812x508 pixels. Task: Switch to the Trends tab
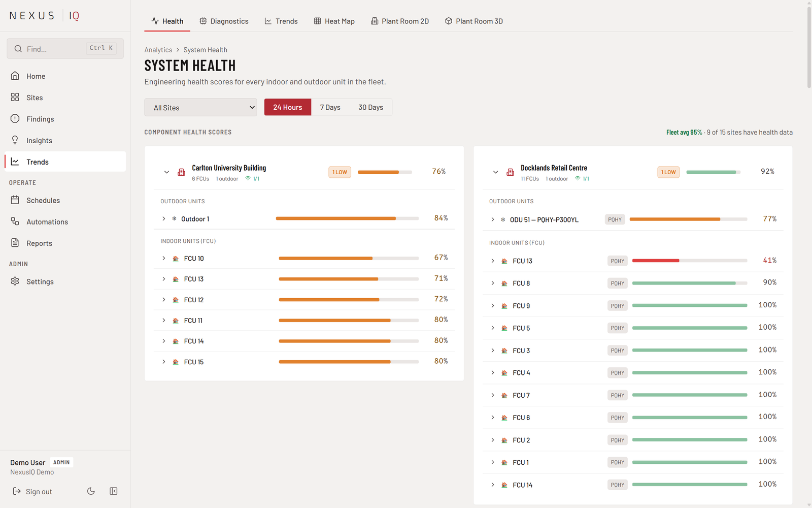281,21
